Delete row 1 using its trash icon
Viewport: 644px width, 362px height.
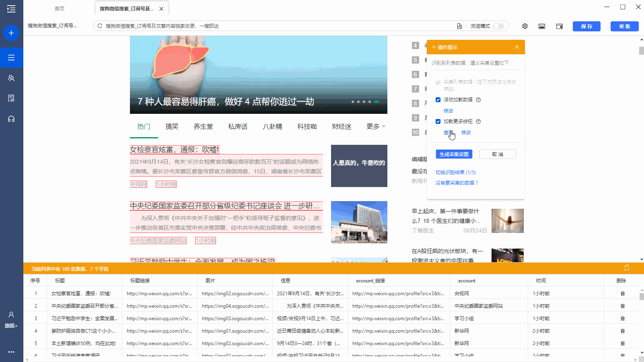click(x=622, y=294)
